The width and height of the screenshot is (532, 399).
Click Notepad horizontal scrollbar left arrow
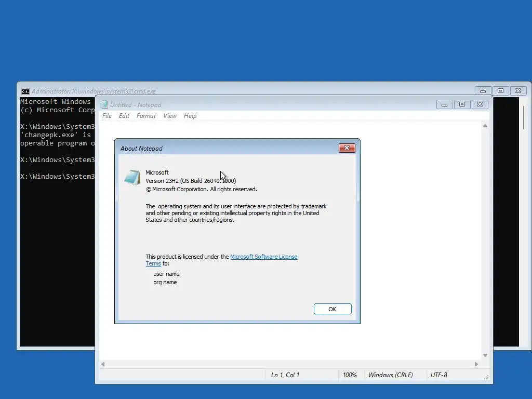pyautogui.click(x=103, y=364)
